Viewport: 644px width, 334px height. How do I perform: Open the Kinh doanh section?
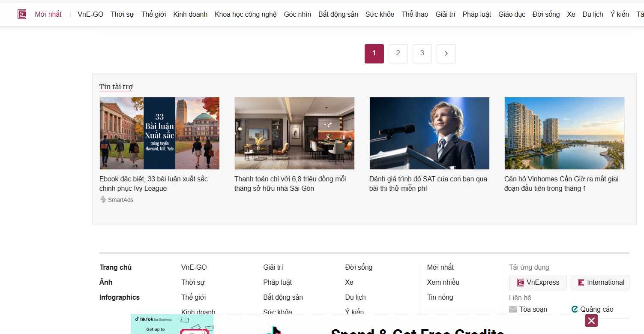tap(190, 14)
